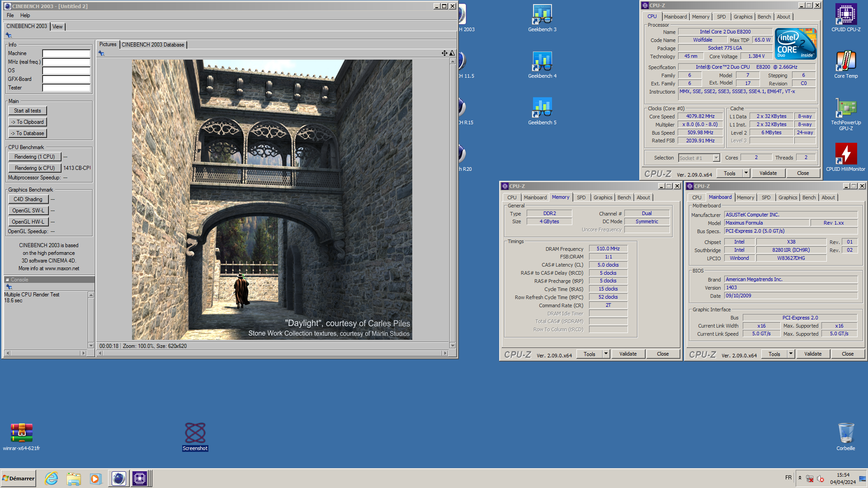Image resolution: width=868 pixels, height=488 pixels.
Task: Launch CPUID CPU-Z desktop icon
Action: coord(846,18)
